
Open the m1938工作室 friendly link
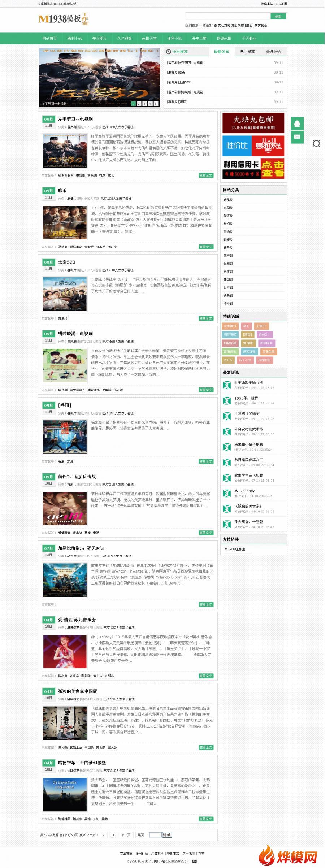[235, 549]
